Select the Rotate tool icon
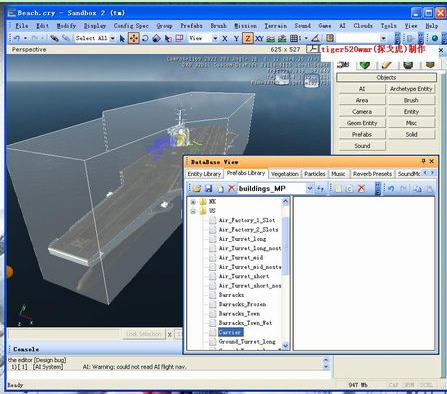This screenshot has height=394, width=447. click(x=145, y=38)
